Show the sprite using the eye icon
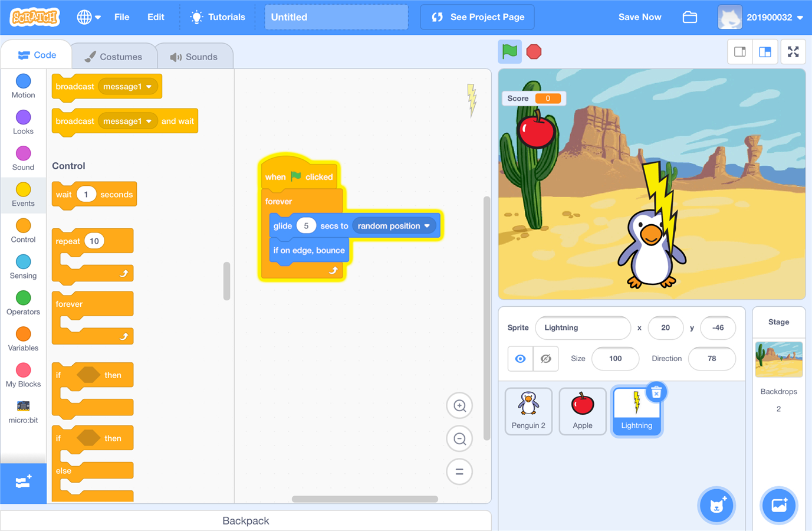This screenshot has width=812, height=531. [x=520, y=359]
